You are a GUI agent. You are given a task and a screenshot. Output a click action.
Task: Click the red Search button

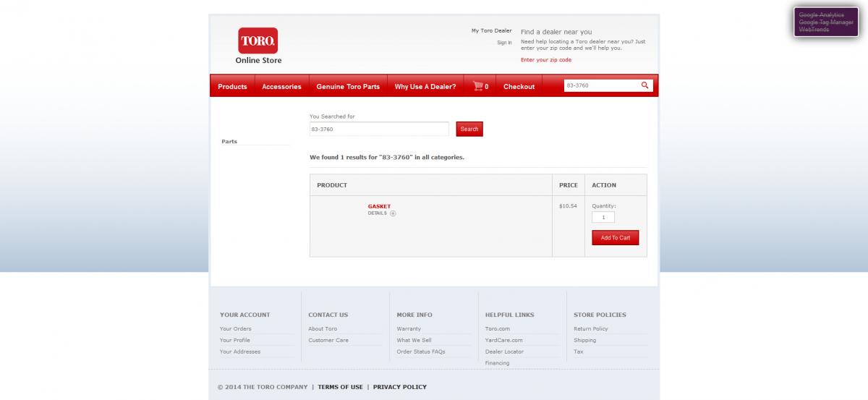click(469, 129)
